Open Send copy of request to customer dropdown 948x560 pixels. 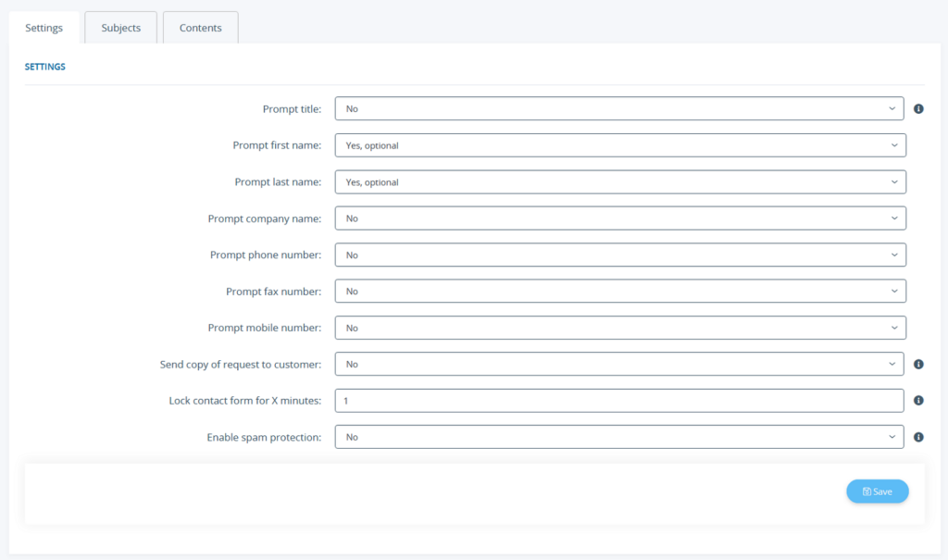[x=618, y=365]
